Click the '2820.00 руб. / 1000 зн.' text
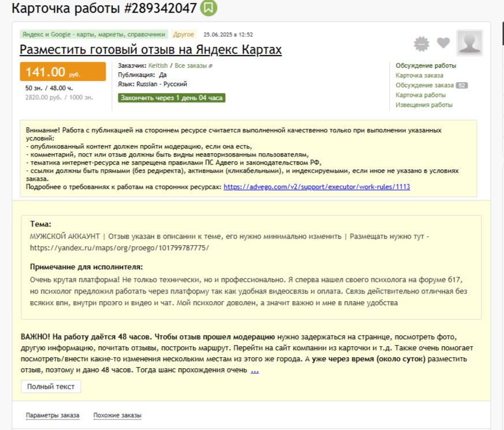 pyautogui.click(x=59, y=98)
